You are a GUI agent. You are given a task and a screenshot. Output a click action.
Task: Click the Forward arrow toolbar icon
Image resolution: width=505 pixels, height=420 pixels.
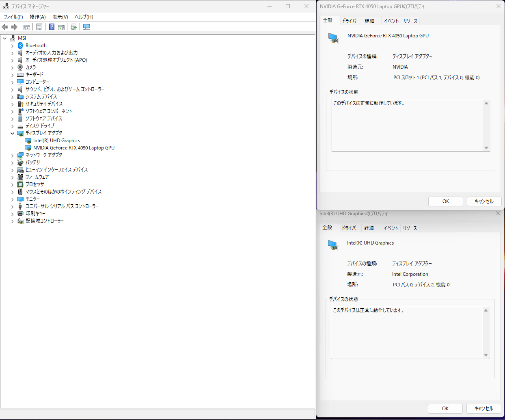coord(14,27)
